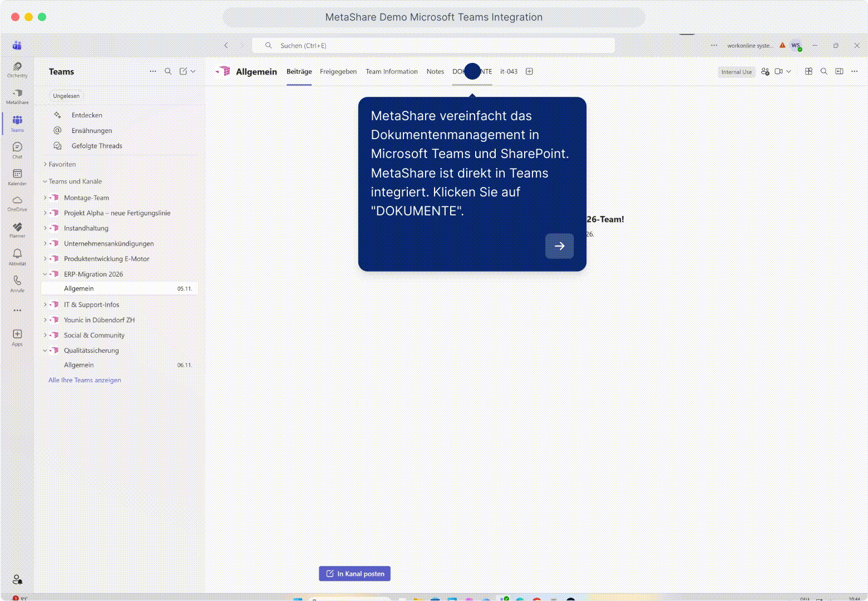Open the Orchestry app in the sidebar
Viewport: 868px width, 601px height.
coord(17,69)
